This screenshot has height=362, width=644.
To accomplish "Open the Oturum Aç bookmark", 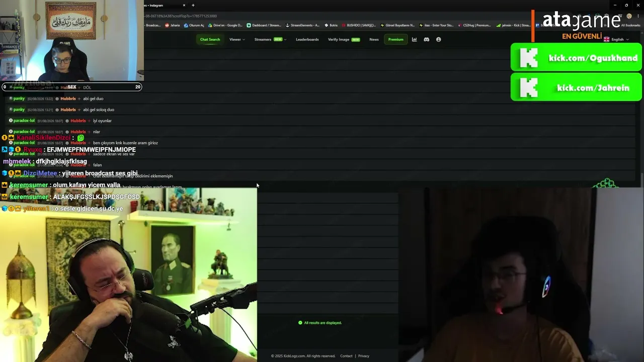I will [194, 25].
